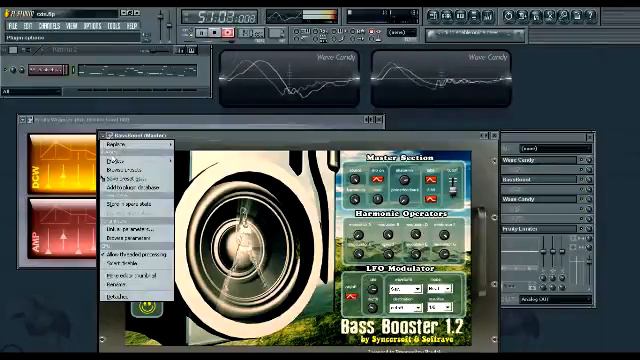Click the clock-shaped icon in top toolbar

click(508, 16)
